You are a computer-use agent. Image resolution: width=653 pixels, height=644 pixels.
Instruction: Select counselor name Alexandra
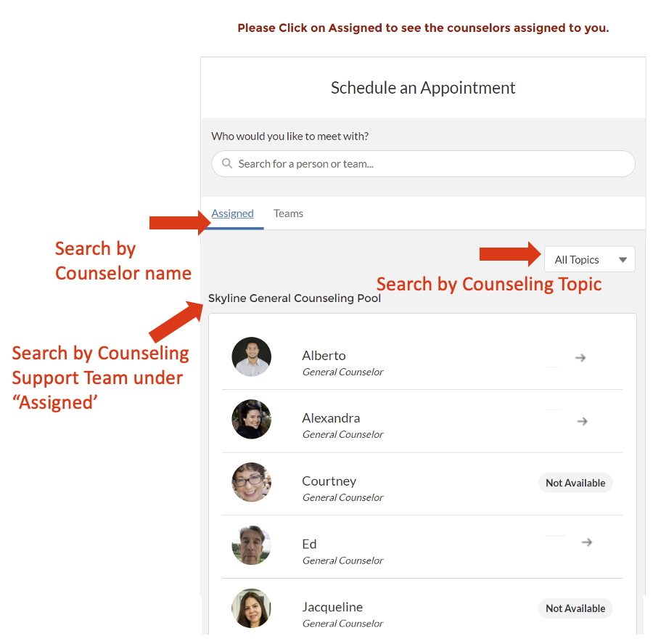(x=331, y=418)
